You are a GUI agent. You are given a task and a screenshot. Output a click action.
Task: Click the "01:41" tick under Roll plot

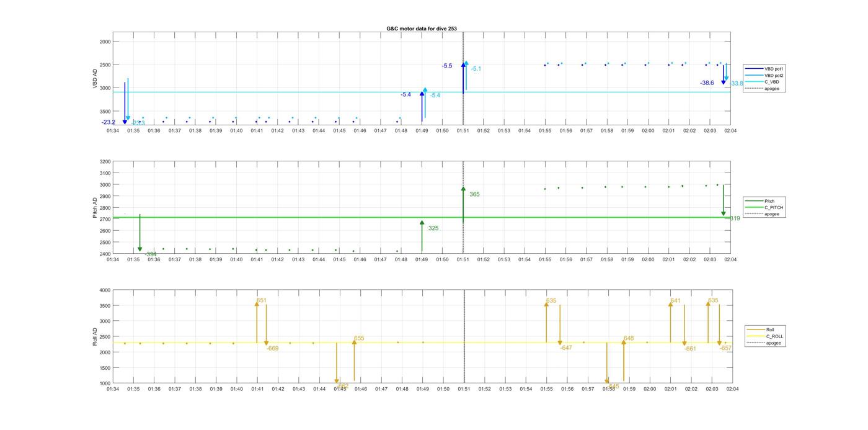257,389
